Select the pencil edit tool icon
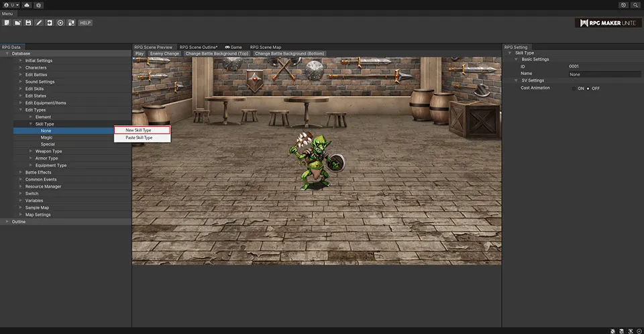The image size is (644, 334). [x=39, y=23]
